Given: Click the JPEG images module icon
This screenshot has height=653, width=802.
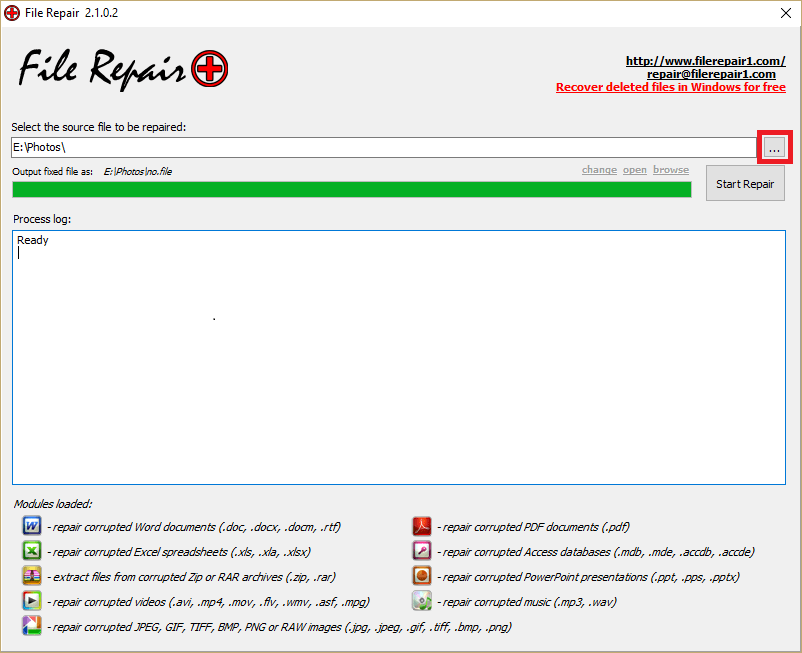Looking at the screenshot, I should click(x=32, y=626).
